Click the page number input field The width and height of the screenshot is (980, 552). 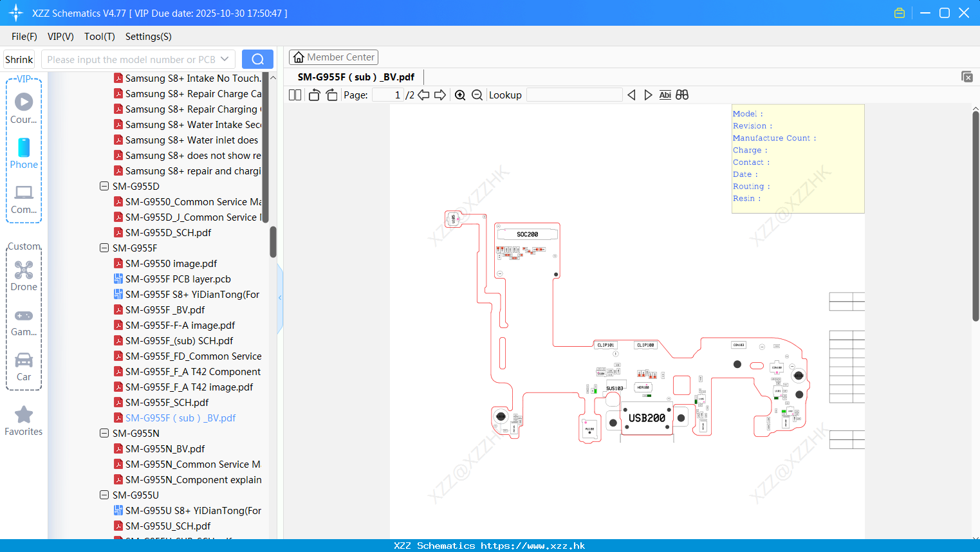pyautogui.click(x=388, y=95)
